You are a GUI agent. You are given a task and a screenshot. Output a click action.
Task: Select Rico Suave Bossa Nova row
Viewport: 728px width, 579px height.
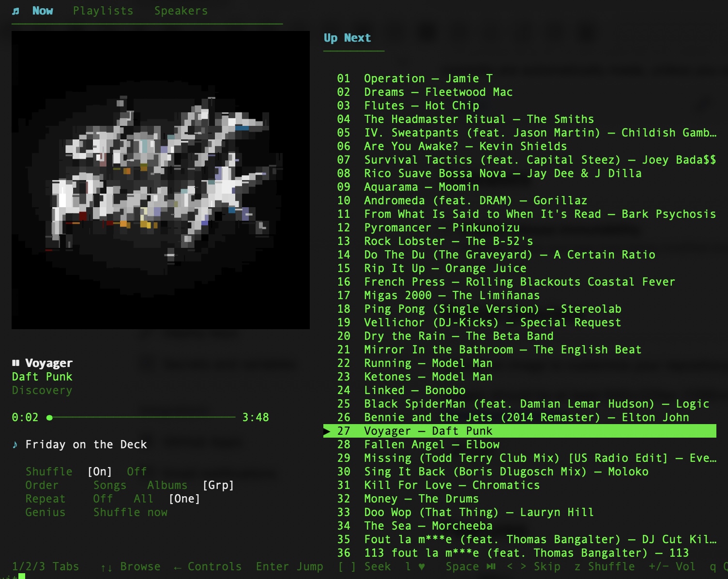[x=520, y=173]
